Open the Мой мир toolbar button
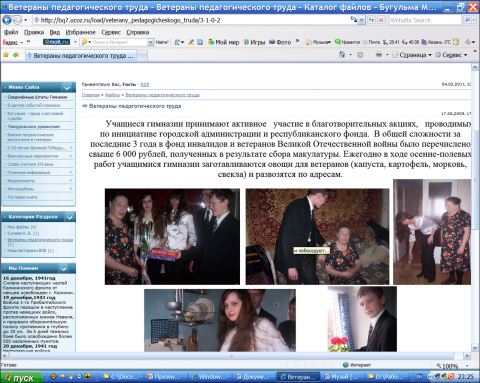 (x=223, y=42)
